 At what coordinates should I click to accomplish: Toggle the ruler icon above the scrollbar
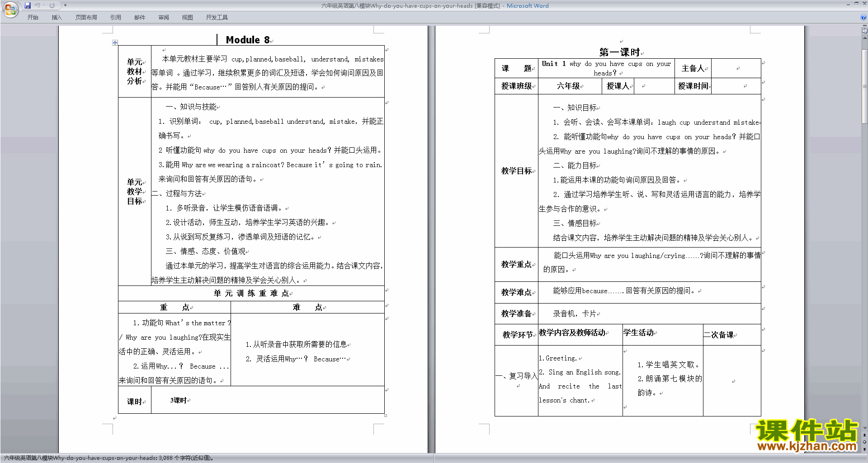click(865, 31)
